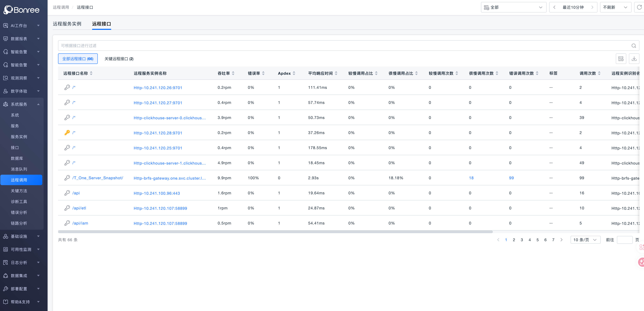Switch to the 远程服务实例 tab

67,24
